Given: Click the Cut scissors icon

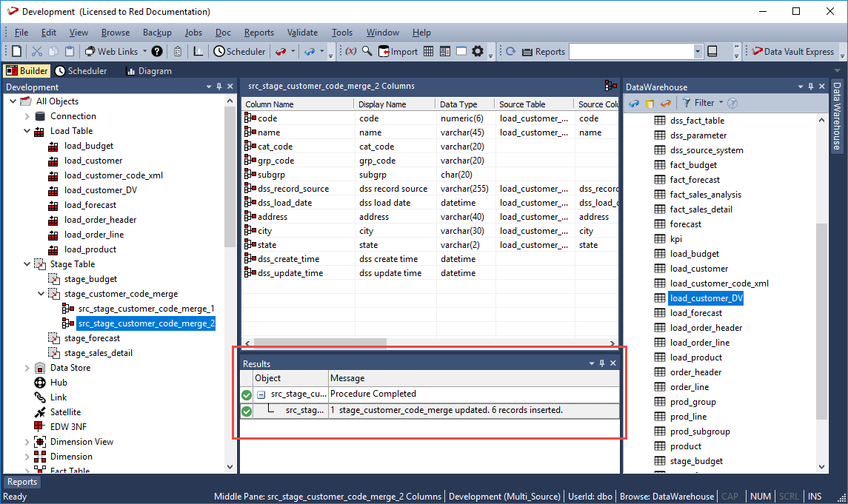Looking at the screenshot, I should point(37,52).
